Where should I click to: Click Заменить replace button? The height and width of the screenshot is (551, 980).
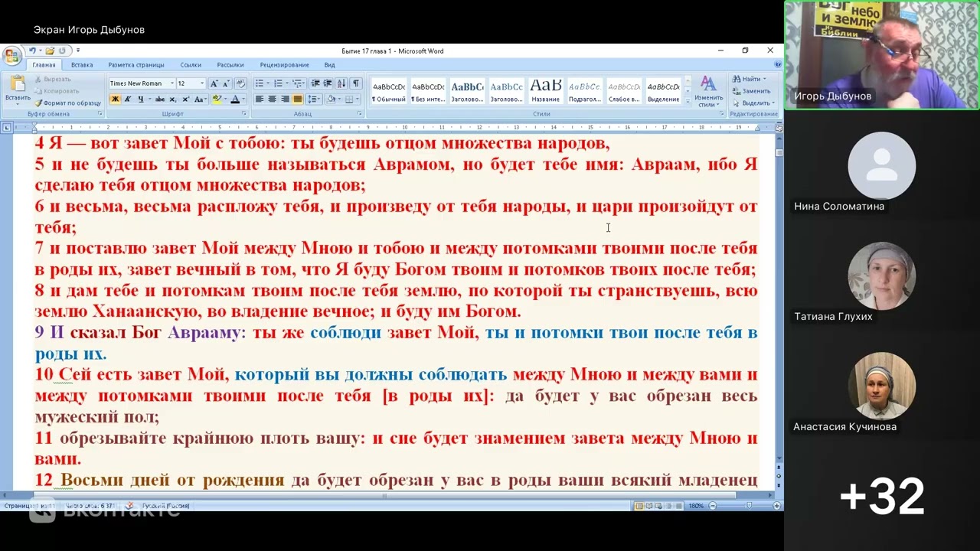(751, 91)
